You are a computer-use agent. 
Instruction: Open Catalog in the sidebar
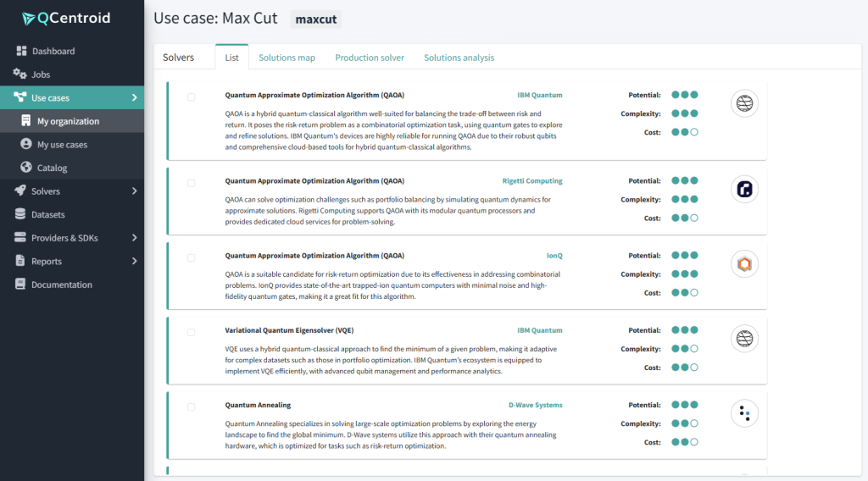[52, 169]
